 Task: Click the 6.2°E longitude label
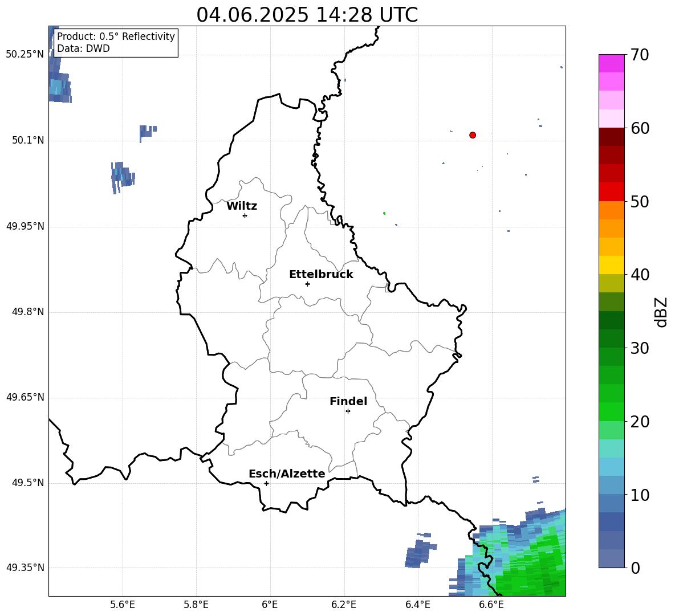pyautogui.click(x=344, y=605)
